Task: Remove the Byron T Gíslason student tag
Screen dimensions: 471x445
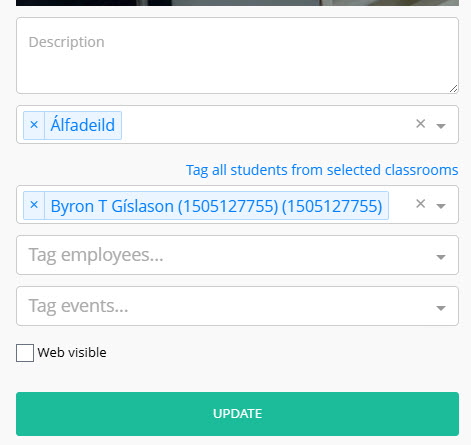Action: pyautogui.click(x=34, y=205)
